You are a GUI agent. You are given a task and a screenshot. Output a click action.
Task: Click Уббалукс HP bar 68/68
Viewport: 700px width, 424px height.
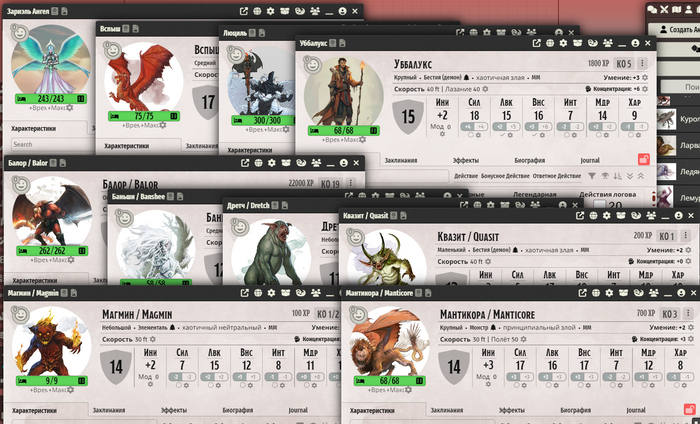tap(343, 131)
